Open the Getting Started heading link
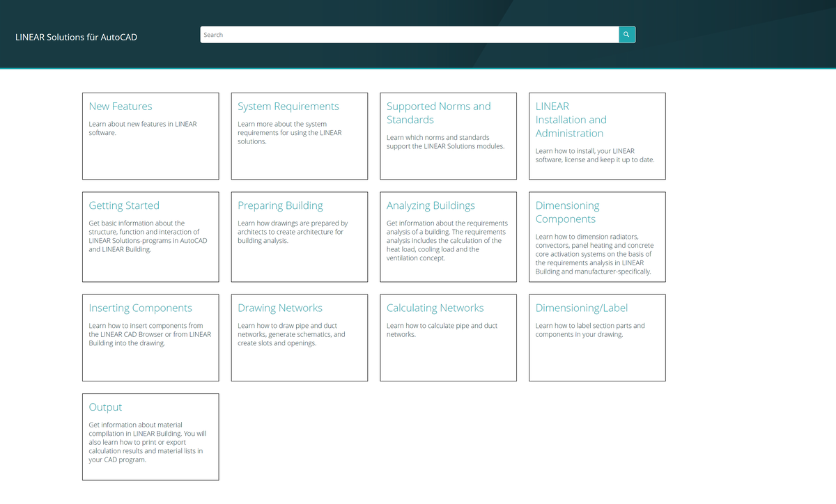The width and height of the screenshot is (836, 504). pyautogui.click(x=124, y=205)
